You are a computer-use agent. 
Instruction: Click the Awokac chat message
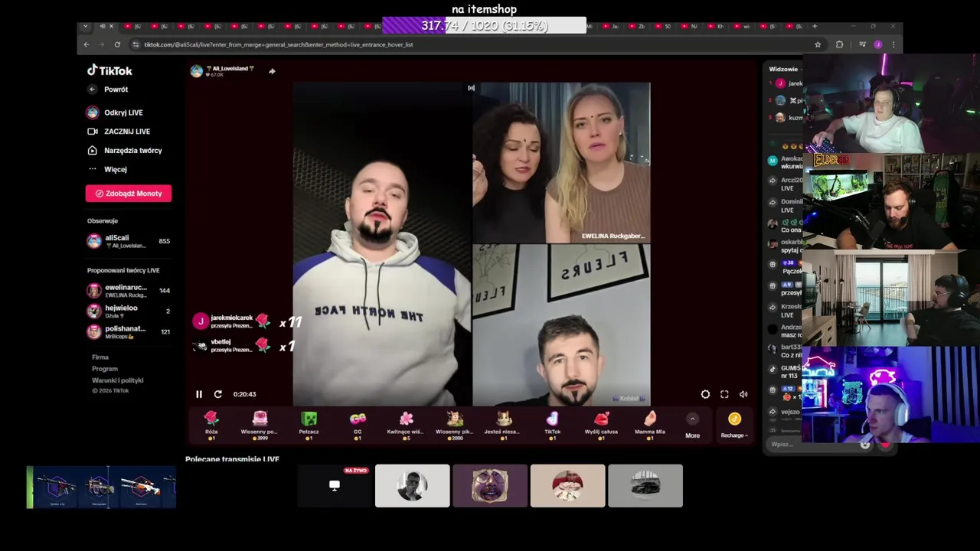point(786,162)
